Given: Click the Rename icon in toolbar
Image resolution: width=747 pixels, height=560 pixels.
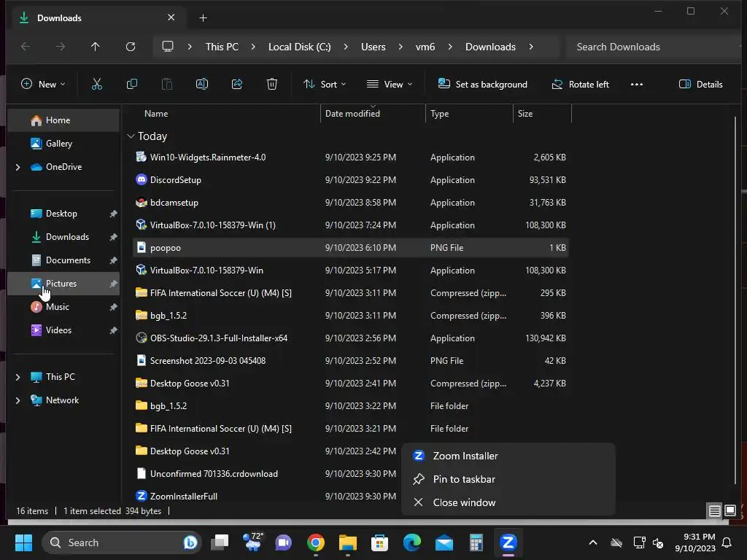Looking at the screenshot, I should [x=202, y=85].
